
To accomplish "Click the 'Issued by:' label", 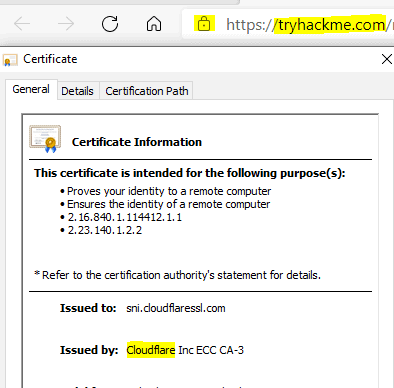I will pyautogui.click(x=89, y=350).
